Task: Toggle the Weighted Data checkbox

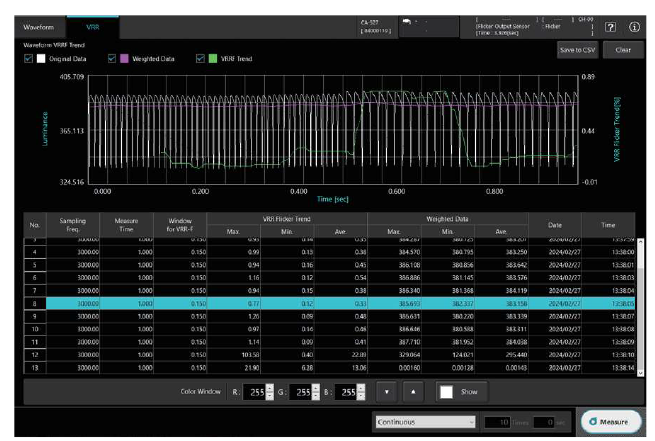Action: [x=112, y=58]
